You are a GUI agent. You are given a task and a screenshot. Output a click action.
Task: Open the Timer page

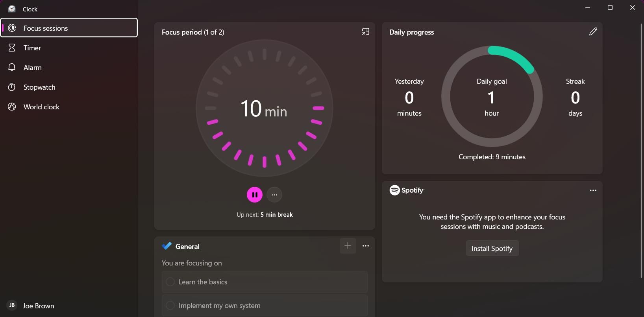click(32, 48)
